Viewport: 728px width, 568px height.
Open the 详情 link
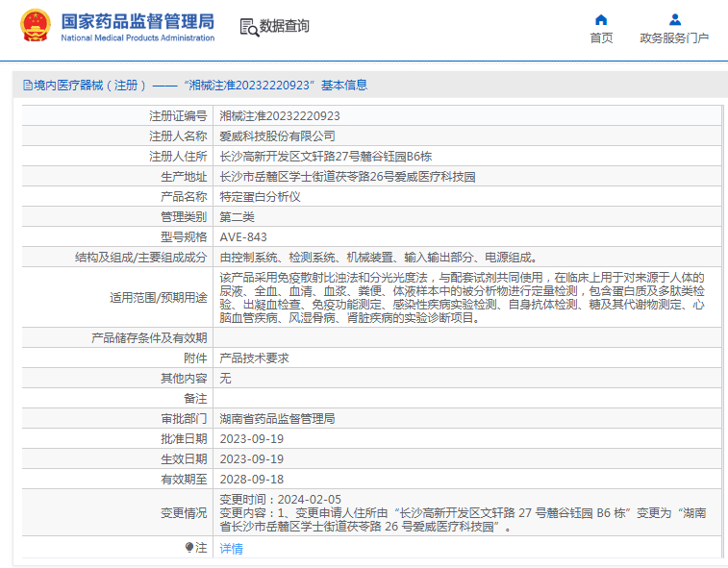click(231, 549)
